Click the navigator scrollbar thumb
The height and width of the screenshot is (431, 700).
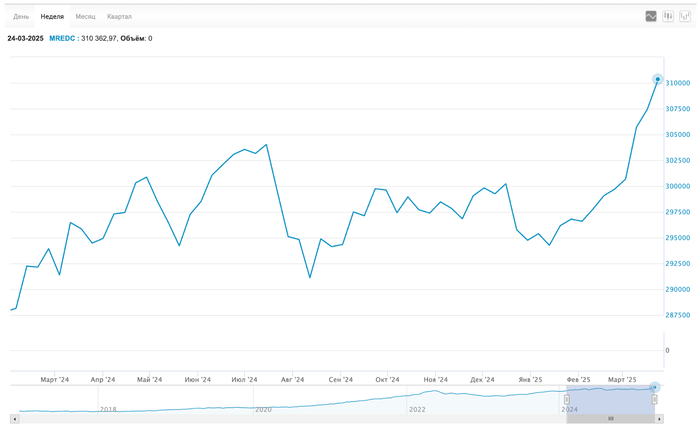[610, 418]
